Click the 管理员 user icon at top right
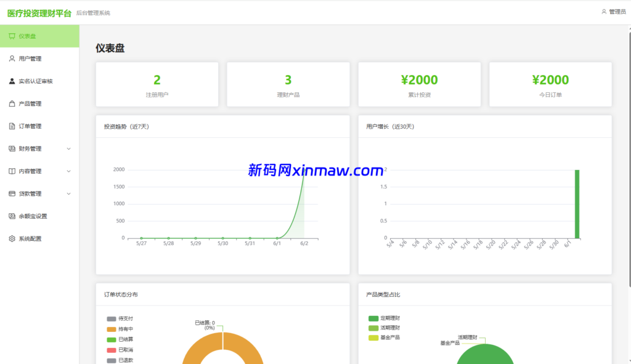 (x=604, y=12)
